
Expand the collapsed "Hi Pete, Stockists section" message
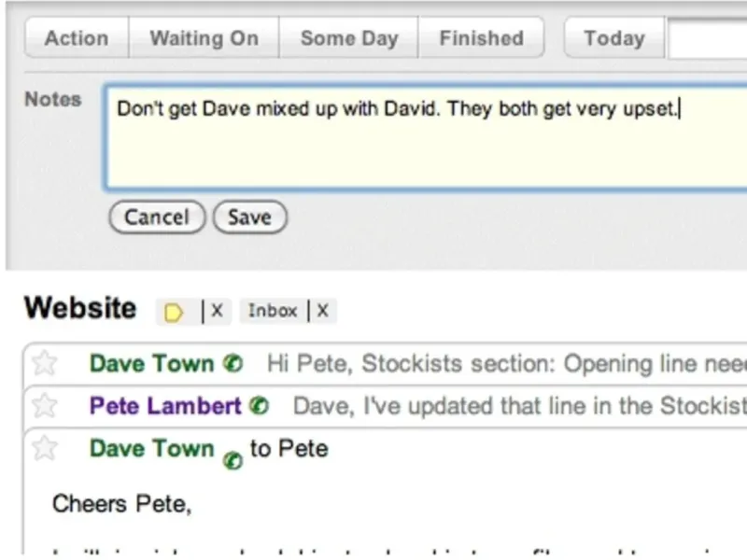click(x=505, y=363)
